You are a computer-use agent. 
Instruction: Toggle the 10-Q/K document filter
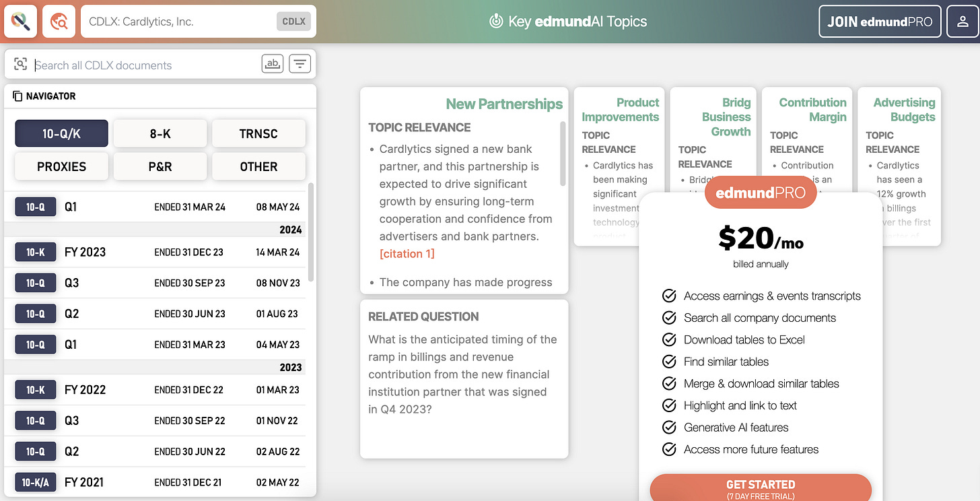click(x=61, y=133)
